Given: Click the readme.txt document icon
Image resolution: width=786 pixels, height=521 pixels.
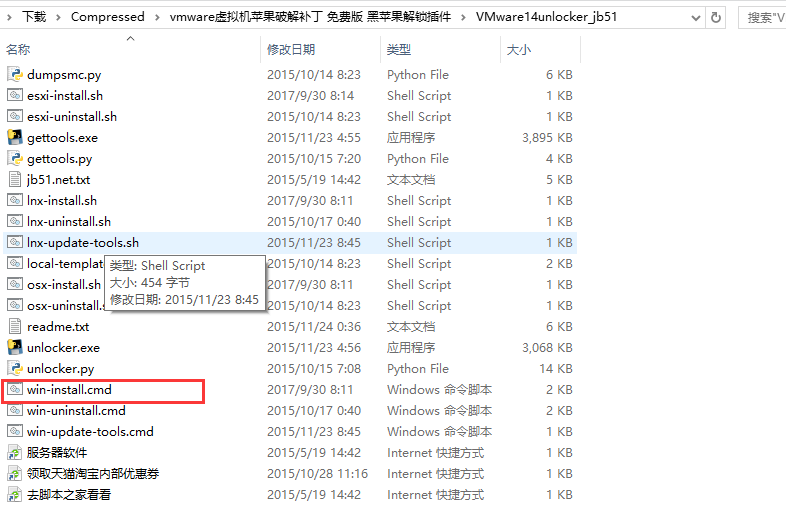Looking at the screenshot, I should point(15,327).
